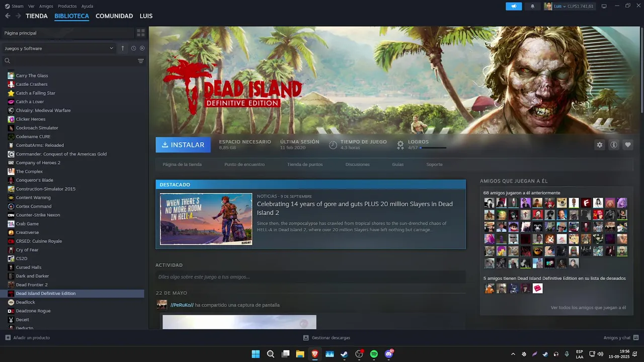Open game settings gear icon
The height and width of the screenshot is (362, 644).
pyautogui.click(x=600, y=145)
